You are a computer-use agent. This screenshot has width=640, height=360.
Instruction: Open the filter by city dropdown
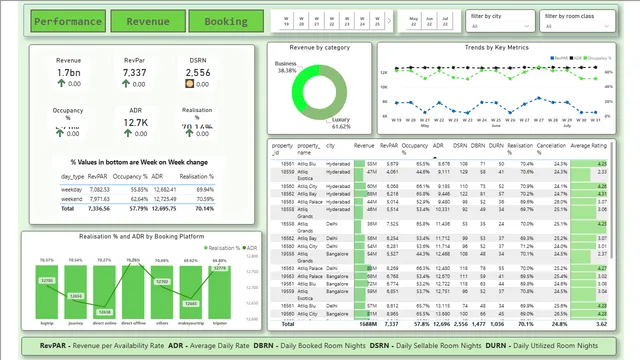click(500, 26)
